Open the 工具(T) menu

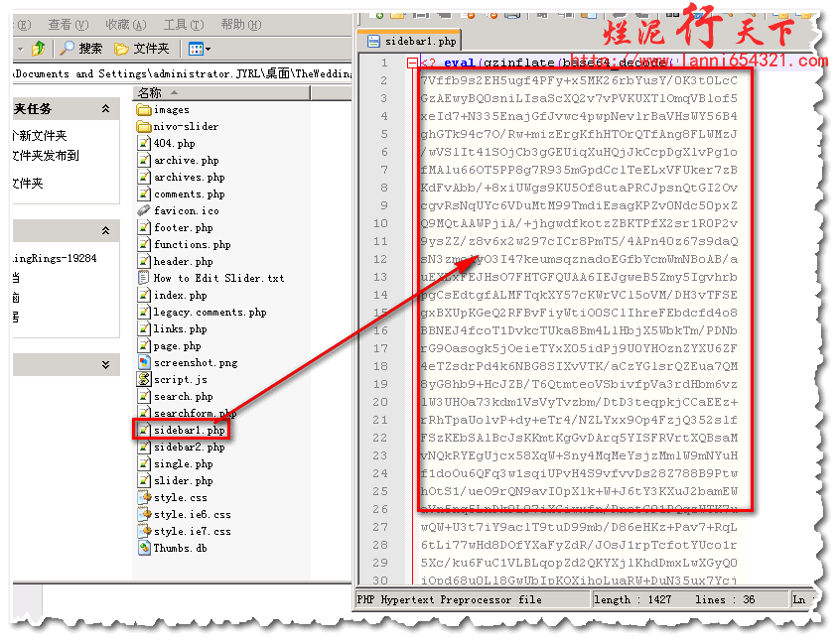(183, 25)
